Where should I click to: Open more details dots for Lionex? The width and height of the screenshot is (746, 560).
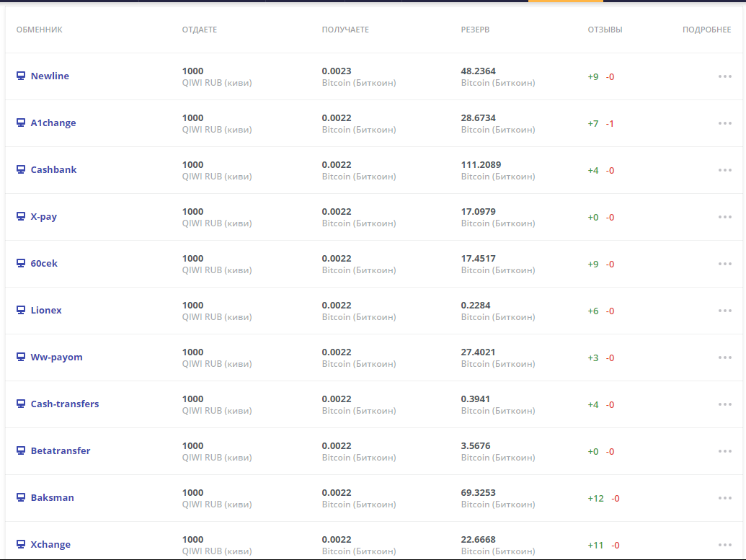[724, 311]
